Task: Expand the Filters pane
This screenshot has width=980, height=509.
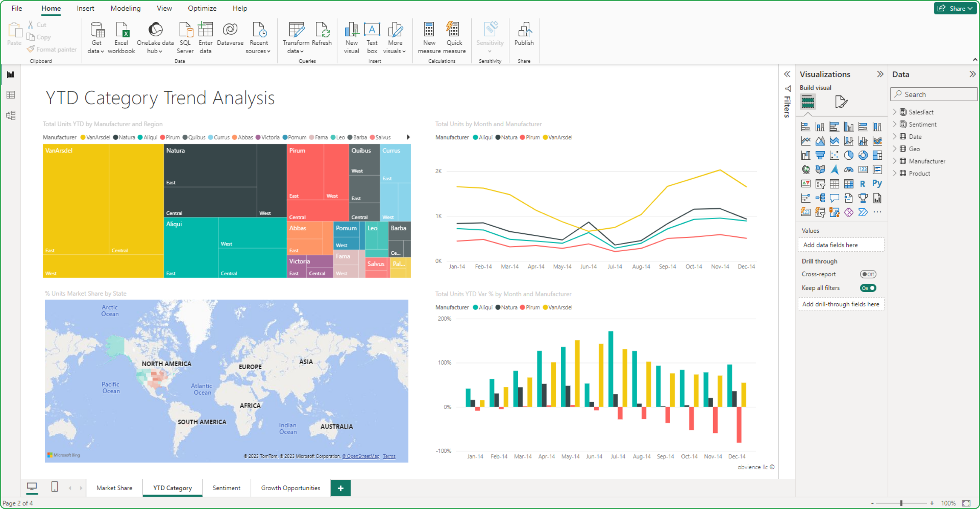Action: (x=787, y=74)
